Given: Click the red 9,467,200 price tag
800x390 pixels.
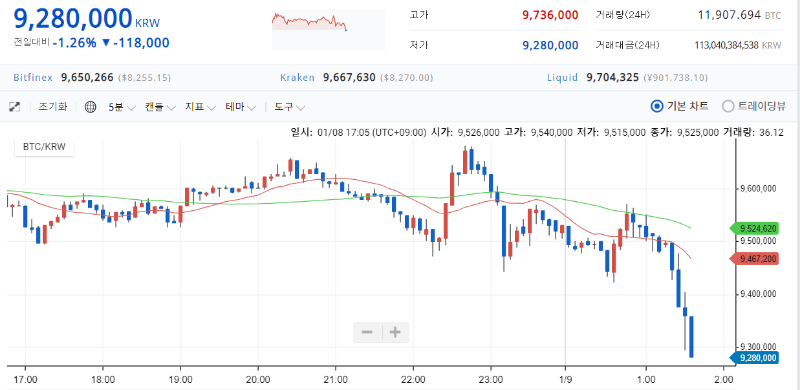Looking at the screenshot, I should 754,259.
